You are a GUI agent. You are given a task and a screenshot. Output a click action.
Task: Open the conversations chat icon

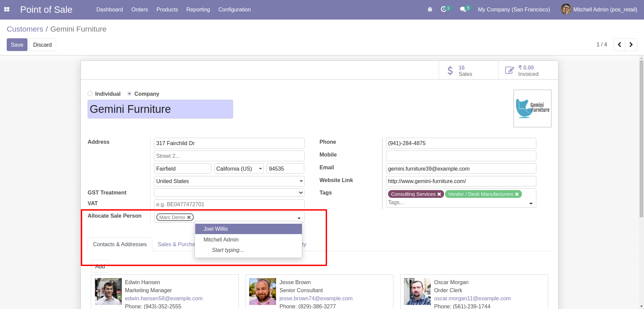point(463,9)
